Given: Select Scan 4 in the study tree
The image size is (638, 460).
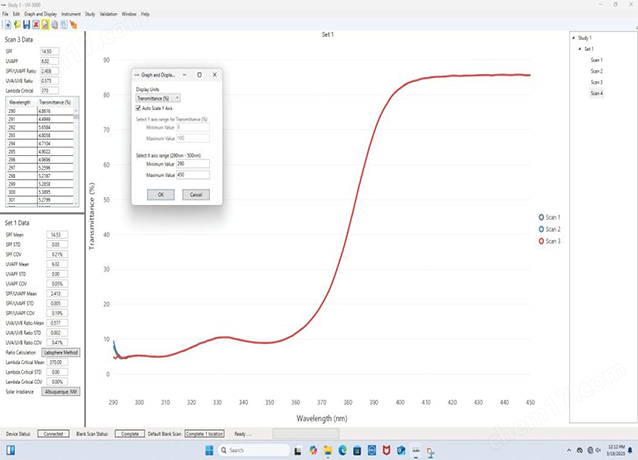Looking at the screenshot, I should coord(596,93).
